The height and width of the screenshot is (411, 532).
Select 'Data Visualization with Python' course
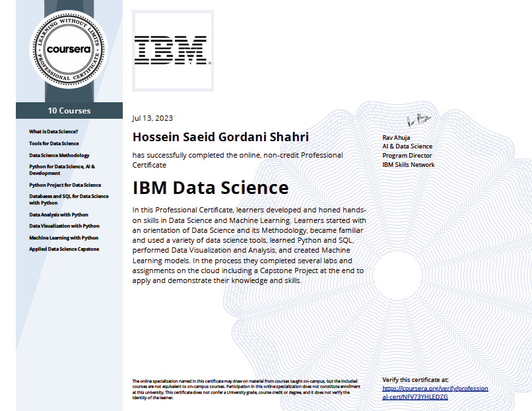click(x=64, y=226)
